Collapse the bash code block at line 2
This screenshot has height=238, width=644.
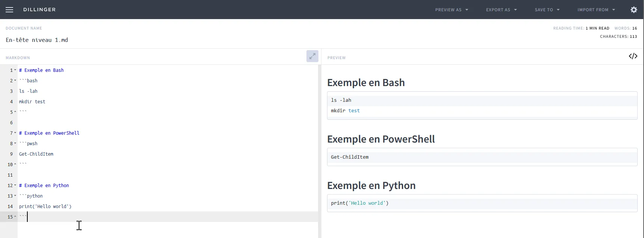click(15, 80)
